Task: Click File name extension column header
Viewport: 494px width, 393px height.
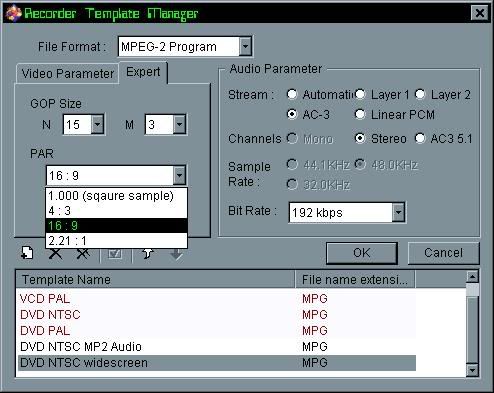Action: point(355,279)
